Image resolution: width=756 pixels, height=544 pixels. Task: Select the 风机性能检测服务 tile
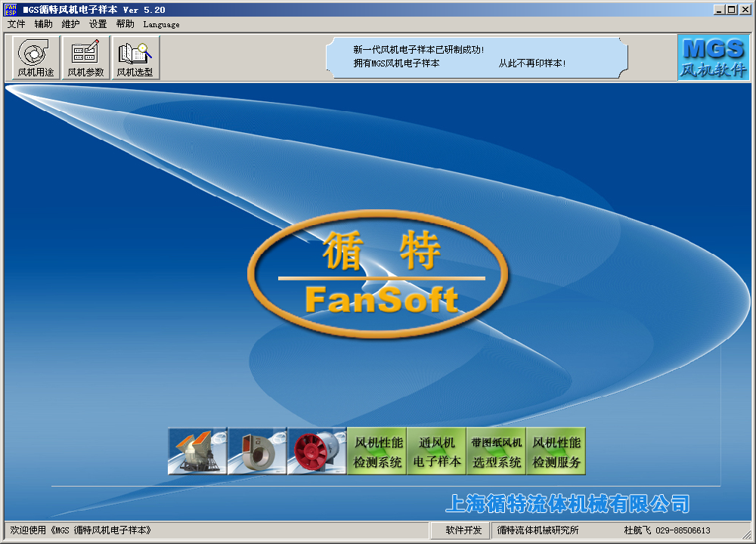556,451
